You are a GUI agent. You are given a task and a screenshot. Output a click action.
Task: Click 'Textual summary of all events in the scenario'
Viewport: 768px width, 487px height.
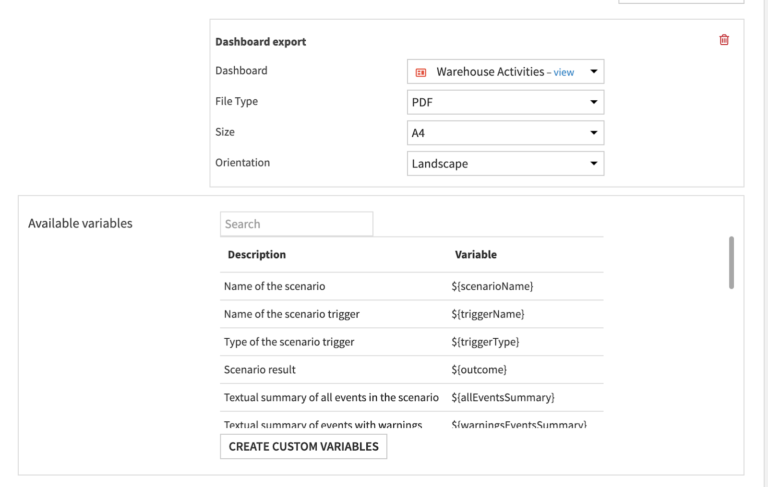331,397
